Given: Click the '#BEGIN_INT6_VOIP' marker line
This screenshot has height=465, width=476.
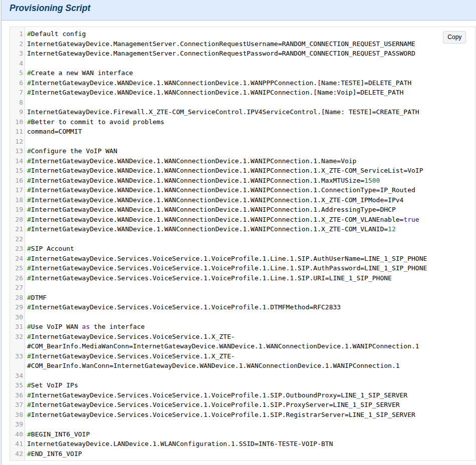Looking at the screenshot, I should pyautogui.click(x=59, y=434).
